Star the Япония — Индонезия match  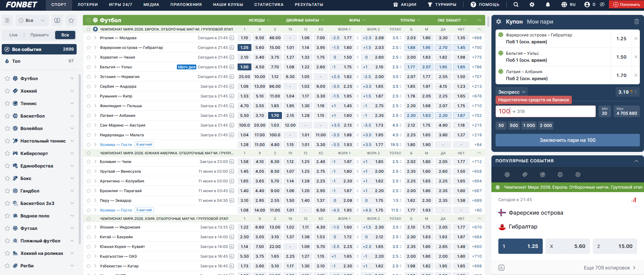coord(88,227)
